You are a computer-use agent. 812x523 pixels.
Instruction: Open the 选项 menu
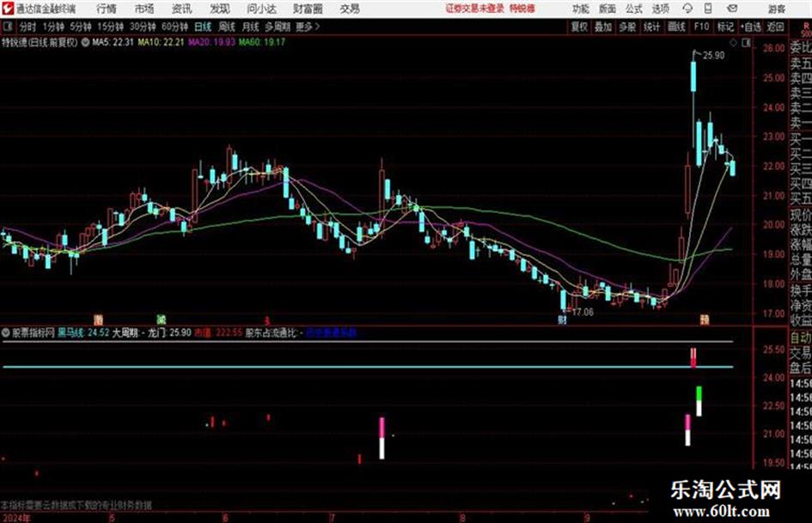[x=660, y=9]
